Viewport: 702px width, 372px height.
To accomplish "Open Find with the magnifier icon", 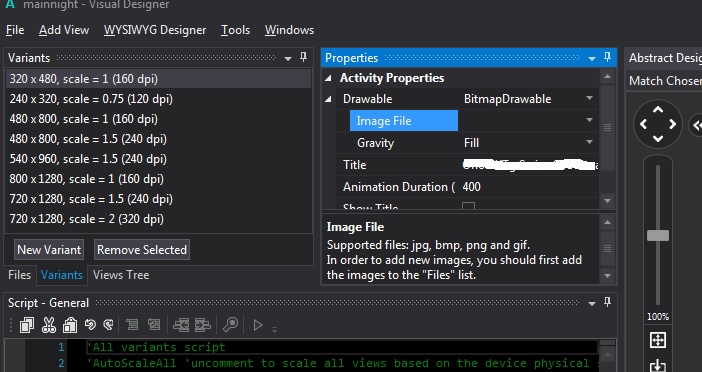I will [x=231, y=325].
